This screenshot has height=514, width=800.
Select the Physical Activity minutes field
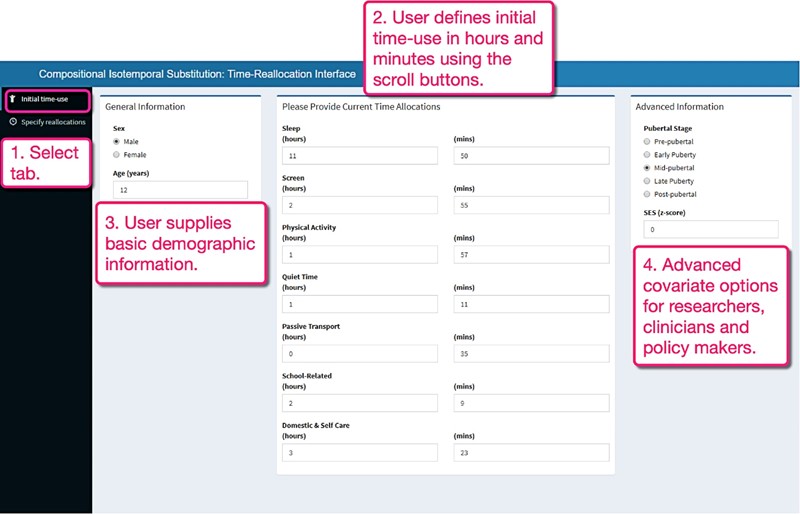point(531,255)
